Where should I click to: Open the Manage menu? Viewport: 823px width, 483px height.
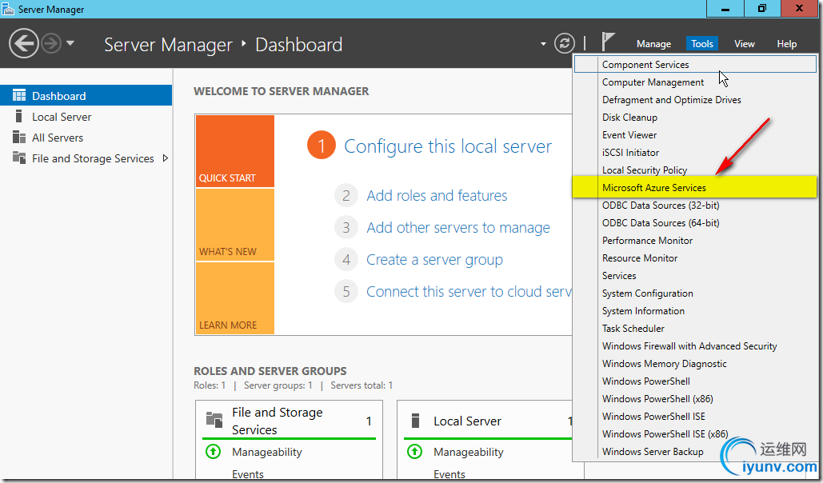click(653, 44)
